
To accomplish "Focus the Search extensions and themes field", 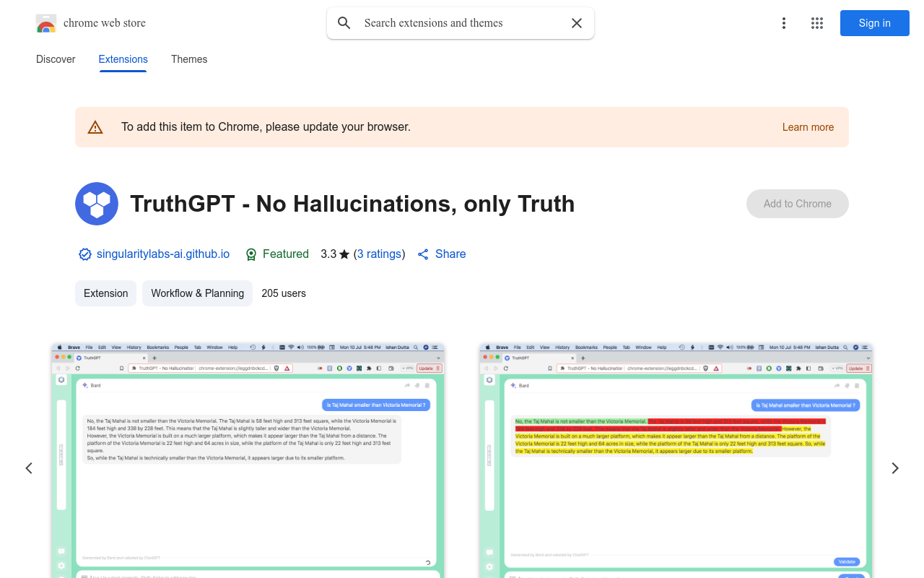I will 461,23.
